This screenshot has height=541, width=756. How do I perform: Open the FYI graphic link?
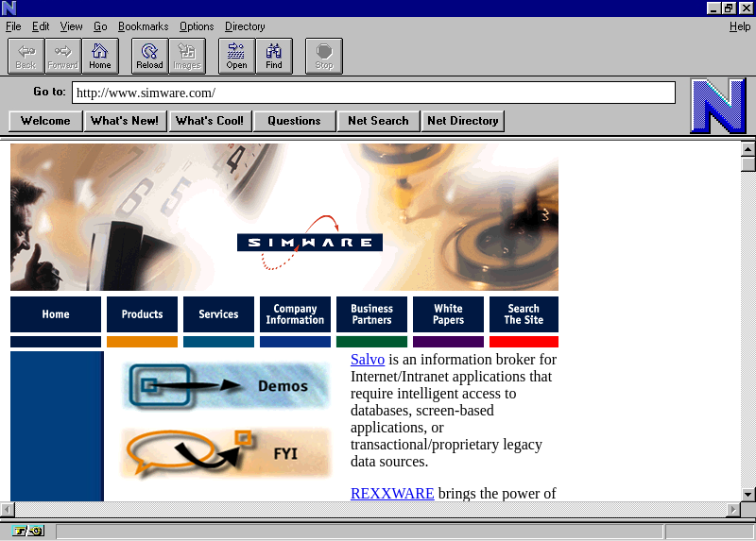(x=226, y=453)
